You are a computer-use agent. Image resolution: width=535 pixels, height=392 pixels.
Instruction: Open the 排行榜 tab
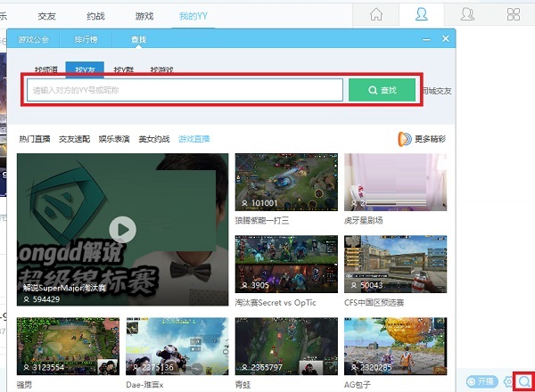tap(88, 39)
